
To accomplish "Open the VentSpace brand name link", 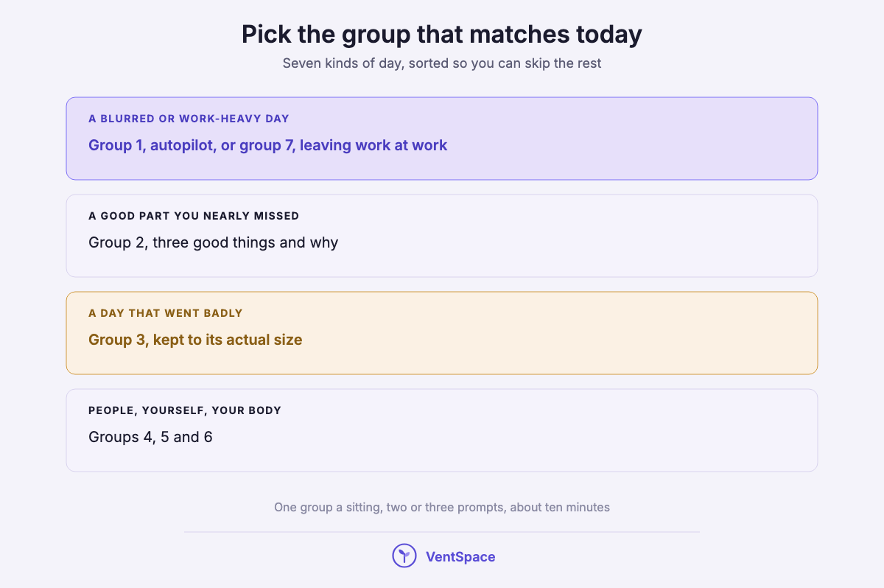I will (460, 556).
